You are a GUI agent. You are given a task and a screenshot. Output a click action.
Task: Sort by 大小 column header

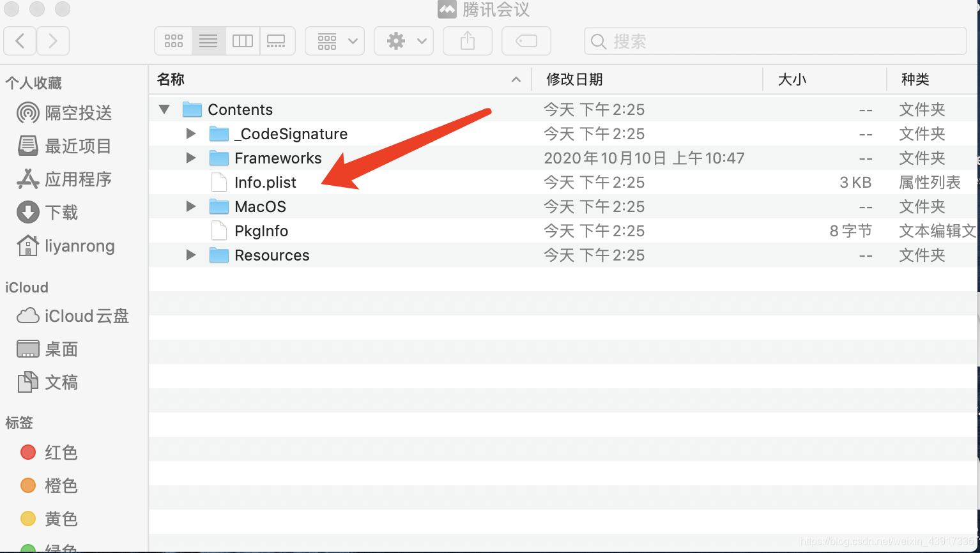pyautogui.click(x=792, y=79)
